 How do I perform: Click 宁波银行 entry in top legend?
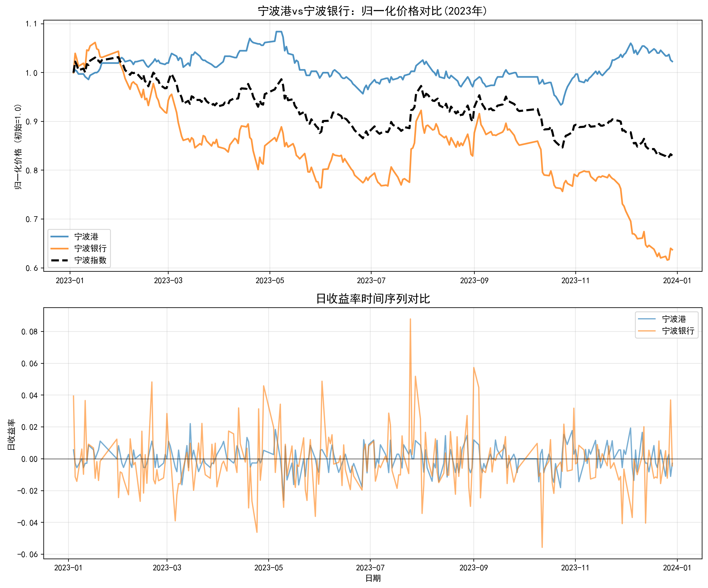pyautogui.click(x=90, y=248)
